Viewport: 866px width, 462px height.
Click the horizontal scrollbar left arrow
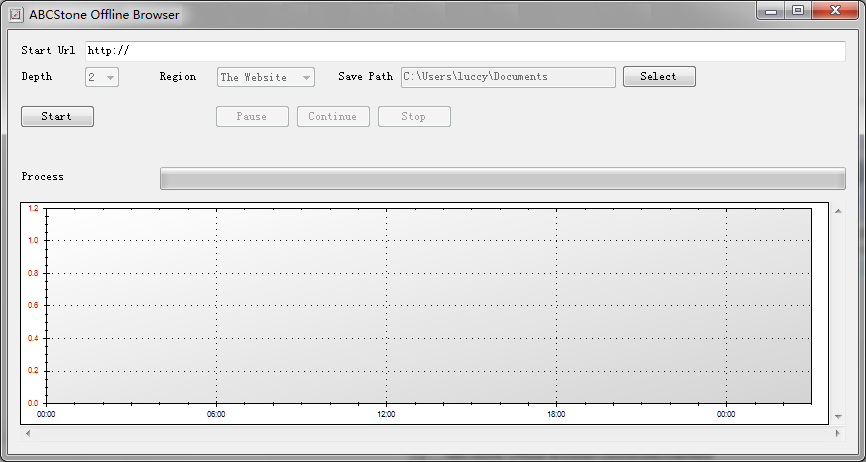pos(28,433)
